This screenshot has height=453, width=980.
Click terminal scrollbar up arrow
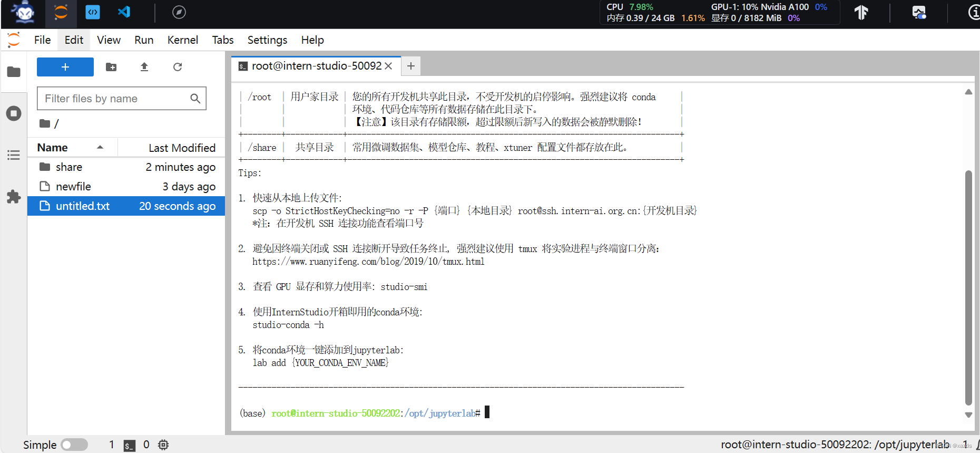coord(968,92)
